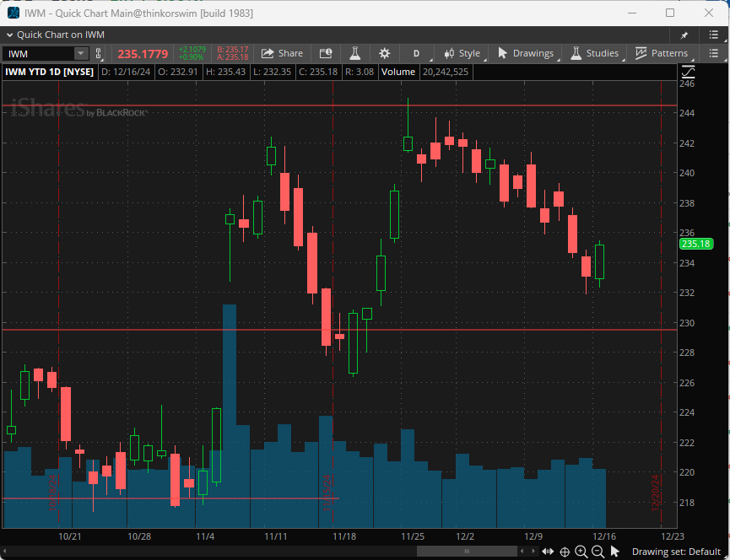
Task: Click the 12/9 date on time axis
Action: [533, 536]
